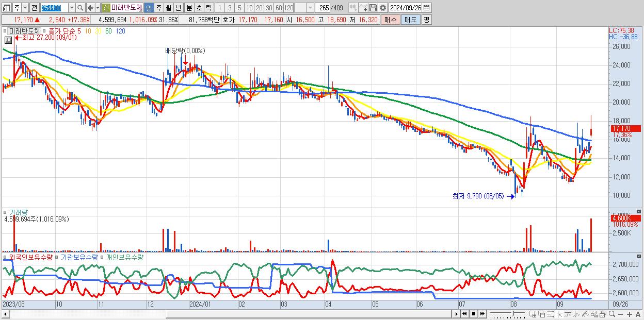Click the dotted chart area icon
This screenshot has height=320, width=644.
pos(551,314)
